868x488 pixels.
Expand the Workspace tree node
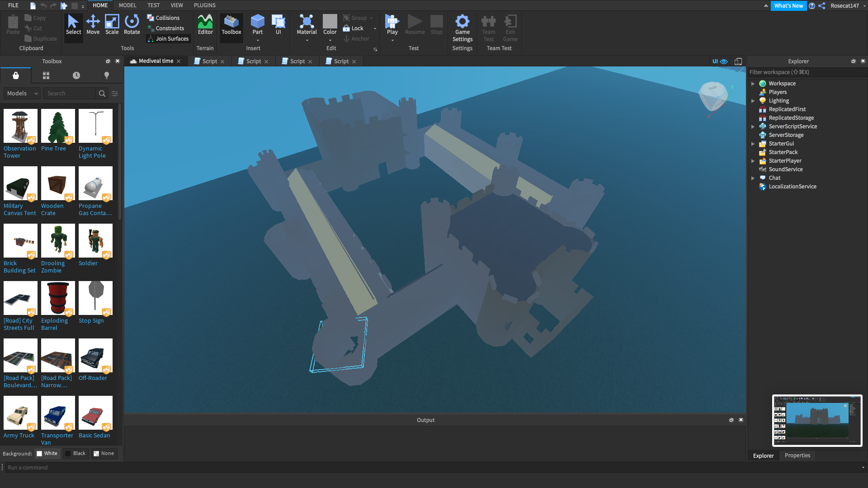point(753,84)
